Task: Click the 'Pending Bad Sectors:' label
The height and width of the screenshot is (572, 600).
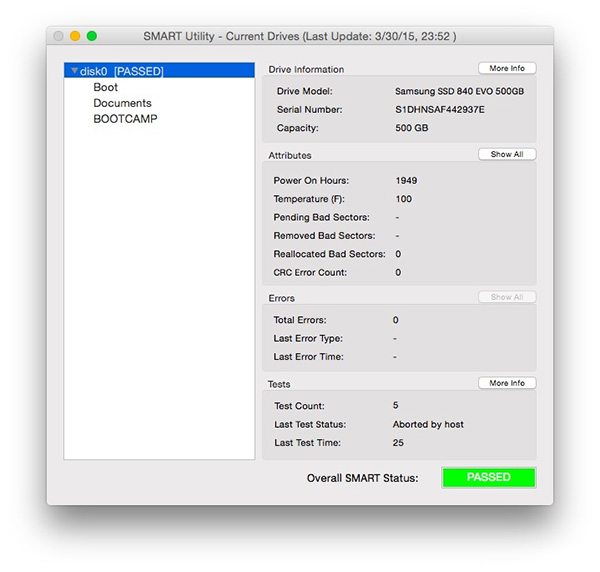Action: (x=321, y=217)
